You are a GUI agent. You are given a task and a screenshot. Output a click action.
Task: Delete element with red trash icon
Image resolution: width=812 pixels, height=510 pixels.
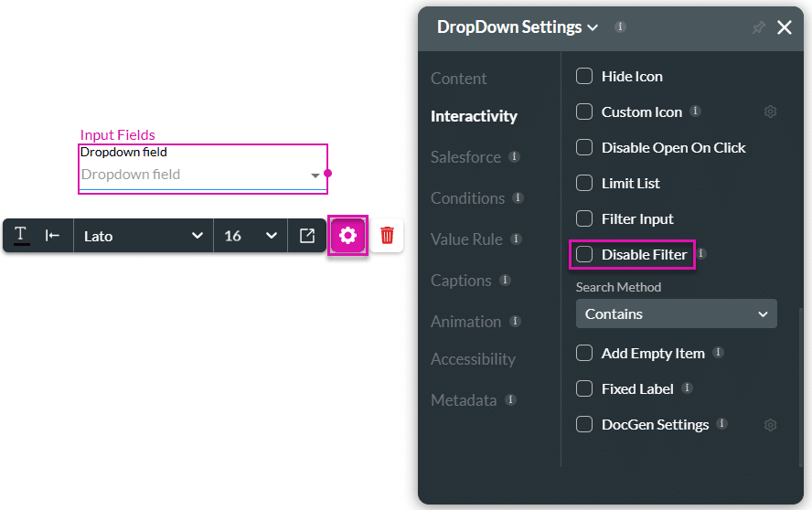pos(387,236)
